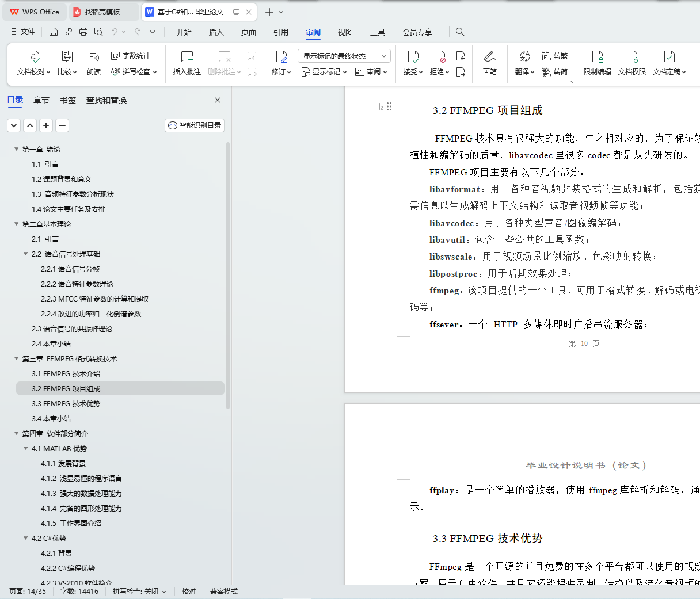Collapse the 第一章 绪论 tree node
Screen dimensions: 700x599
(17, 149)
